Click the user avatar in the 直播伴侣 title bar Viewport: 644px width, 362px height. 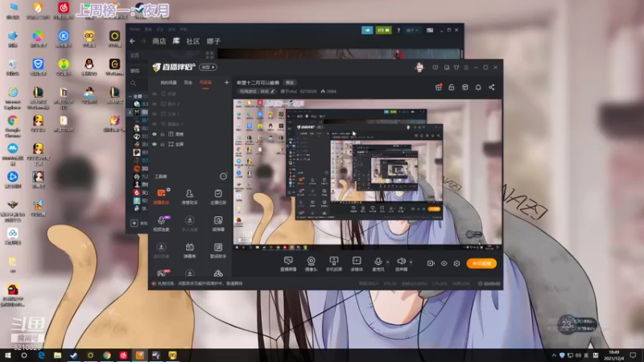click(x=419, y=68)
